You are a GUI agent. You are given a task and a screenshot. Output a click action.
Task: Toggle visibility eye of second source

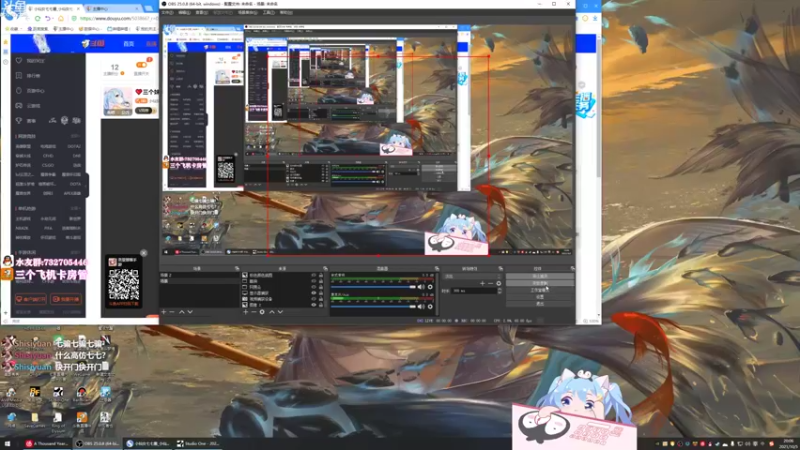point(314,281)
